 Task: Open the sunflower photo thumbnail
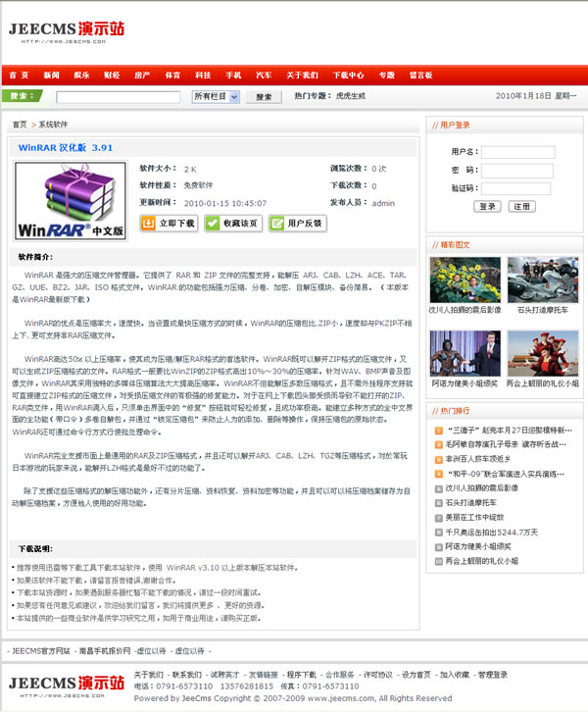pos(465,280)
